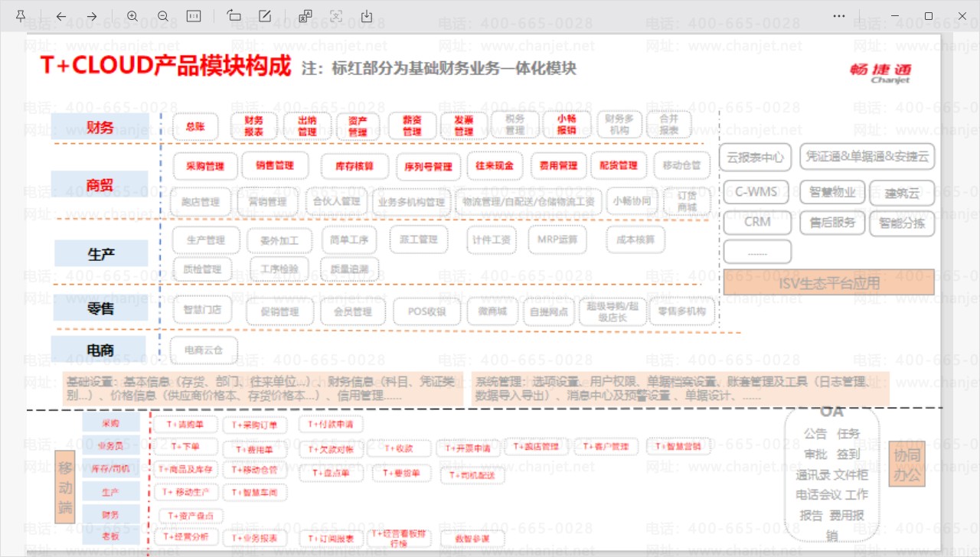Click the 智慧门店 retail module
This screenshot has width=980, height=557.
tap(202, 310)
